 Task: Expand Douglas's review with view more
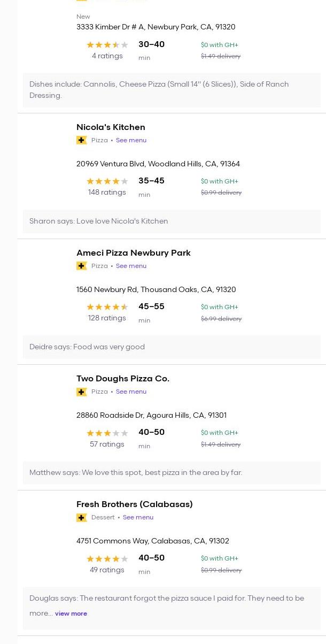(71, 614)
